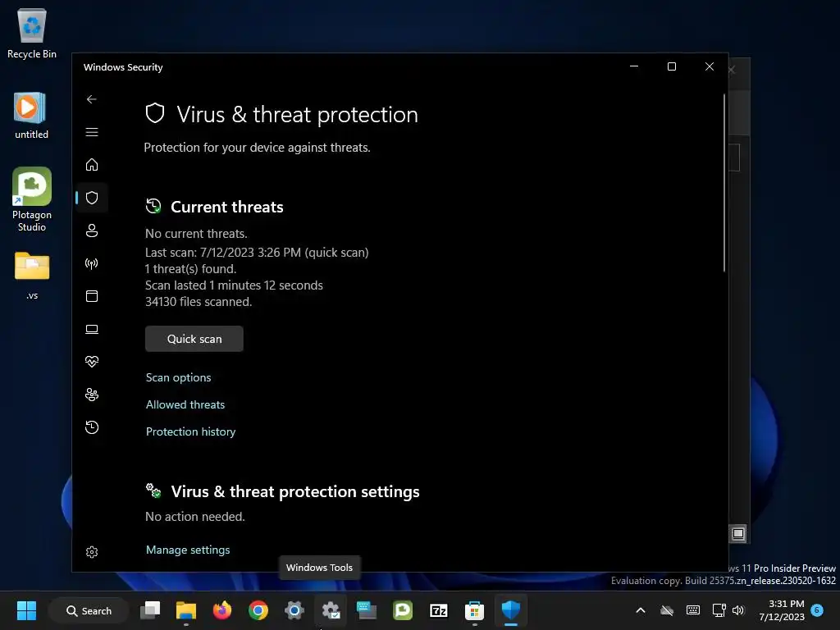Open the keyboard-window app on taskbar

(x=367, y=610)
